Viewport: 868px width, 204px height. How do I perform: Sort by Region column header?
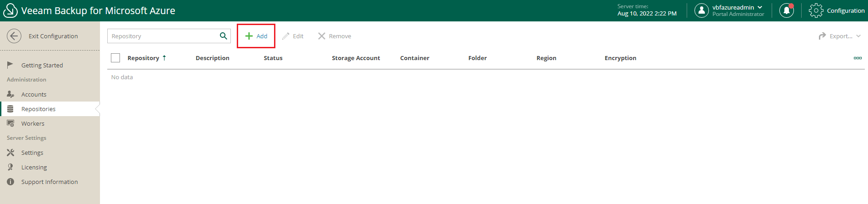click(x=546, y=58)
